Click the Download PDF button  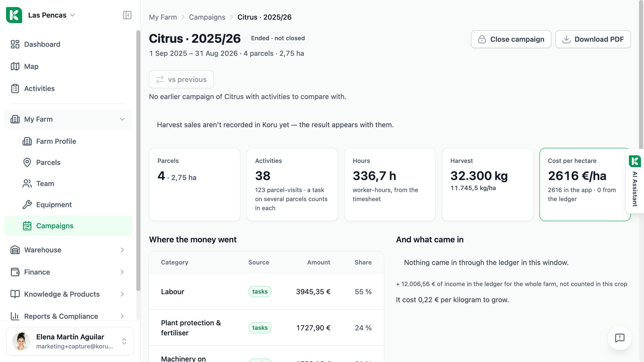pos(593,39)
